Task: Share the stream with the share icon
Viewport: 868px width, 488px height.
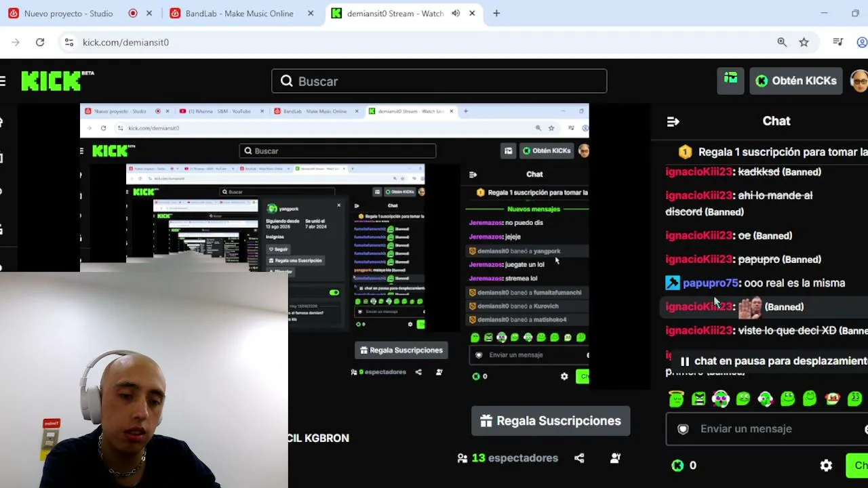Action: click(x=579, y=458)
